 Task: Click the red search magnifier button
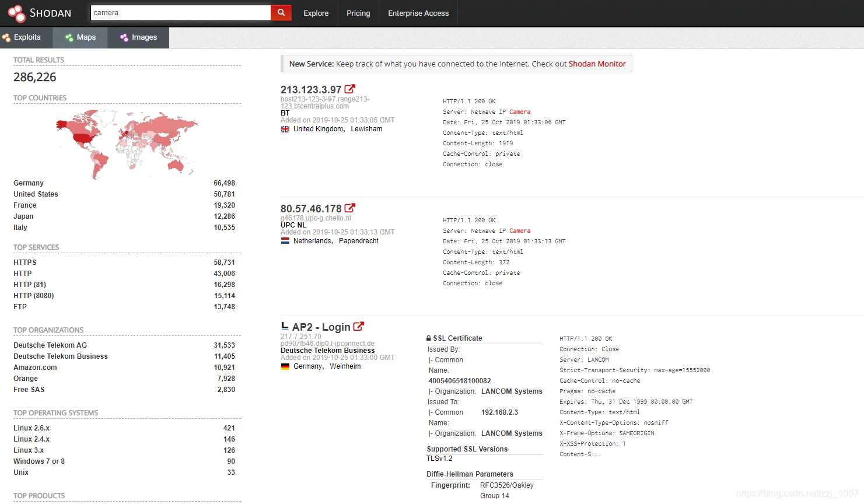click(x=281, y=12)
